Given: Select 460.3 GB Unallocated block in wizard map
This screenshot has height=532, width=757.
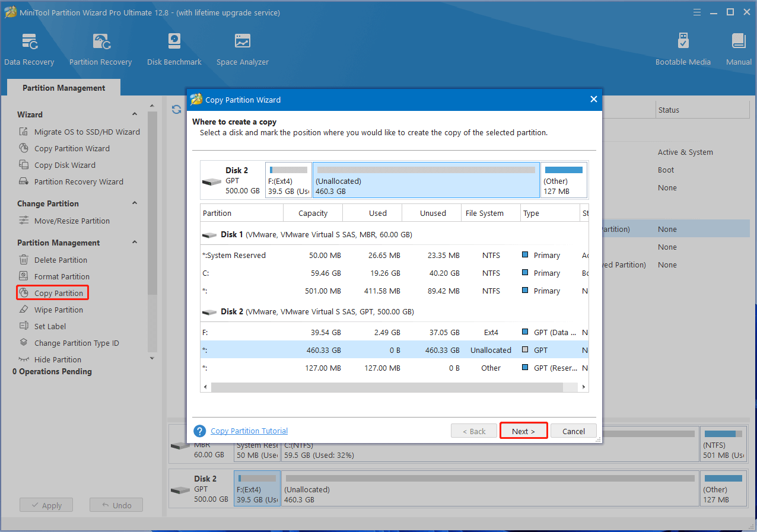Looking at the screenshot, I should coord(426,180).
